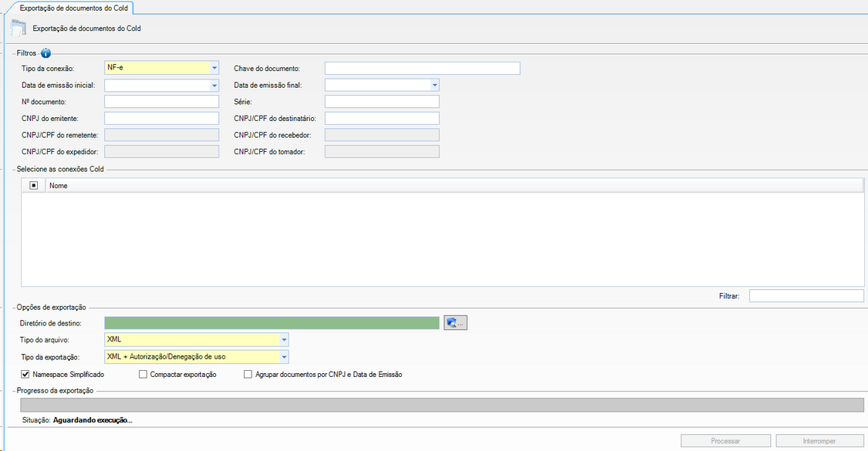Image resolution: width=868 pixels, height=451 pixels.
Task: Click the CNPJ/CPF do destinatário field
Action: 382,119
